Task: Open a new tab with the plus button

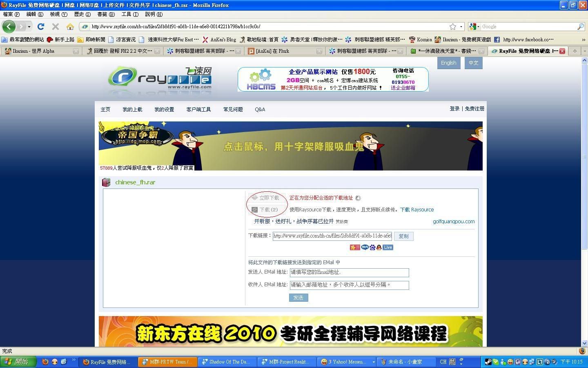Action: tap(575, 51)
